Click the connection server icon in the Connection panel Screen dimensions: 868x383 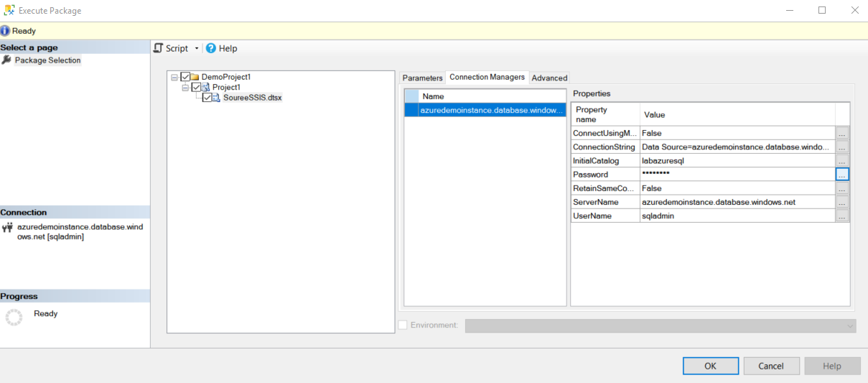click(x=8, y=227)
